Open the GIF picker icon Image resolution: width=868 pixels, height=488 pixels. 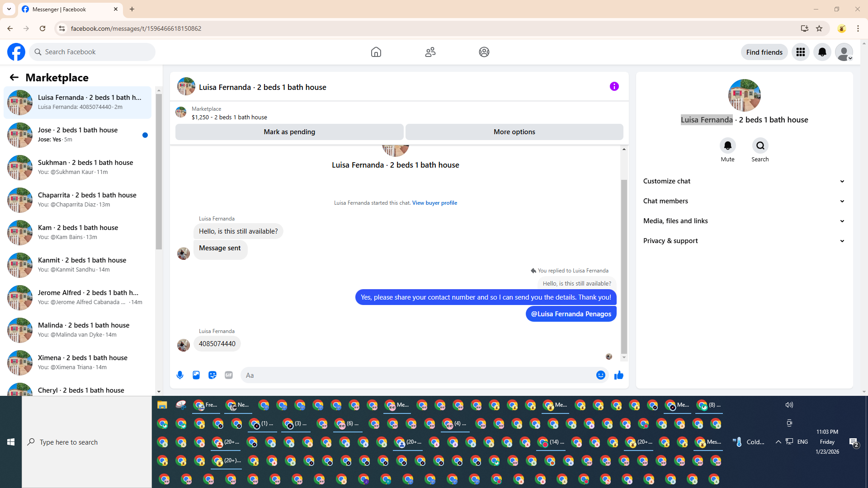(229, 375)
